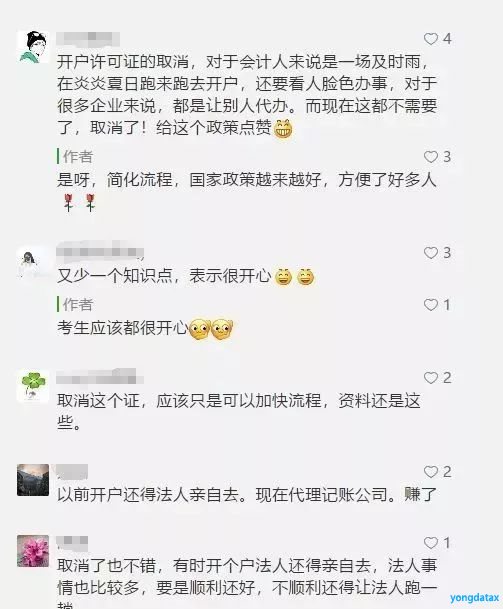Tap the blurred username of top commenter
Screen dimensions: 503x609
(88, 39)
